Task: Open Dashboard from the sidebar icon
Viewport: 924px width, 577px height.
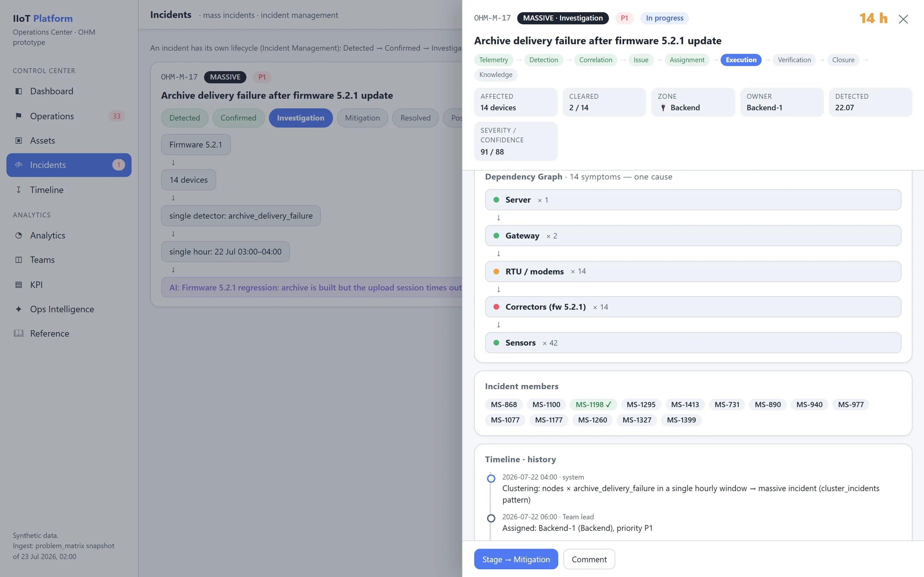Action: (18, 91)
